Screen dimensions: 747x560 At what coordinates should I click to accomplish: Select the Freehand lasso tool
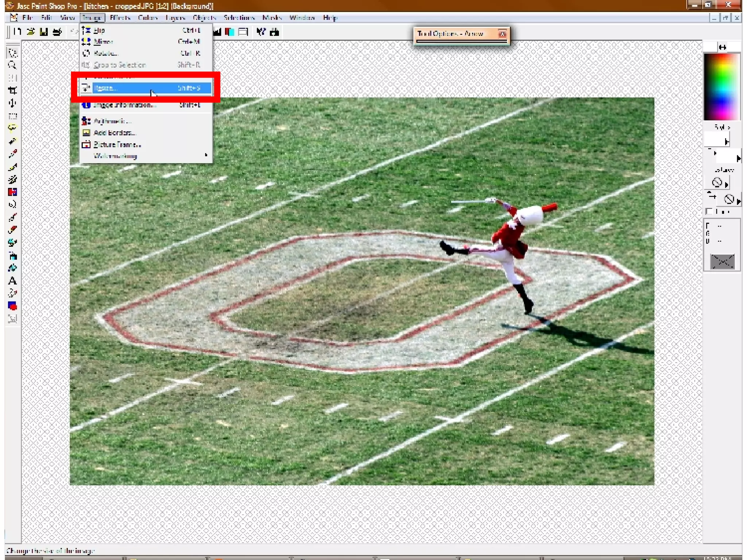coord(12,128)
